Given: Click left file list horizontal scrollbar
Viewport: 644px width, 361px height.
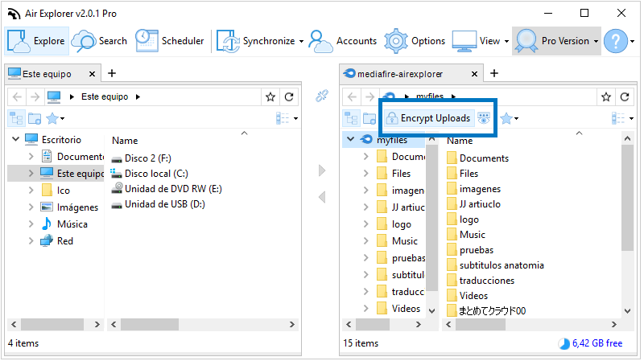Looking at the screenshot, I should (150, 325).
